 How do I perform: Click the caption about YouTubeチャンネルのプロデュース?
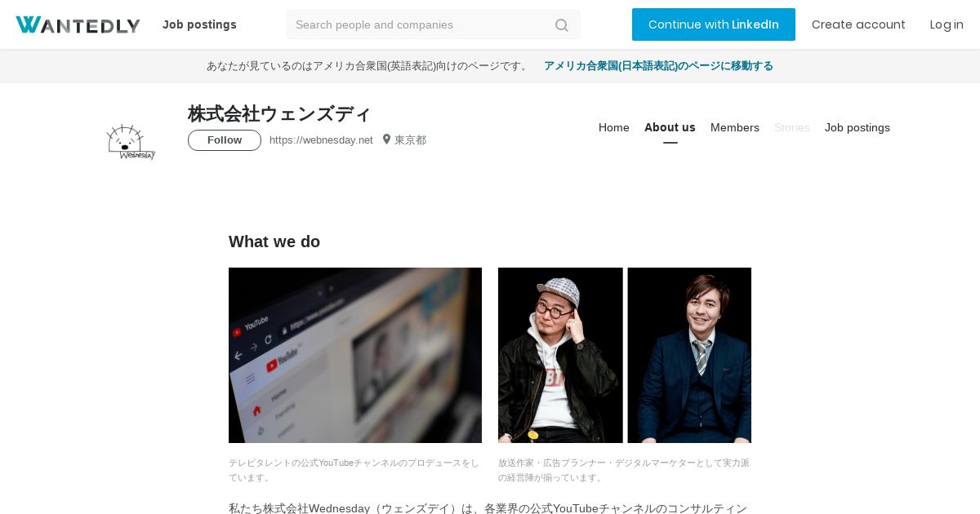pyautogui.click(x=354, y=470)
